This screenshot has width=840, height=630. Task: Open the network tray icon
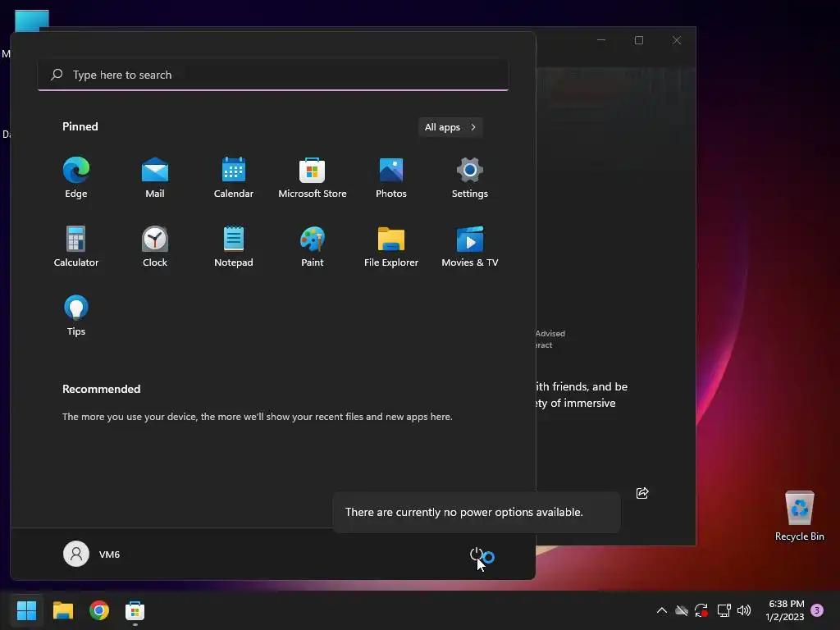[724, 610]
